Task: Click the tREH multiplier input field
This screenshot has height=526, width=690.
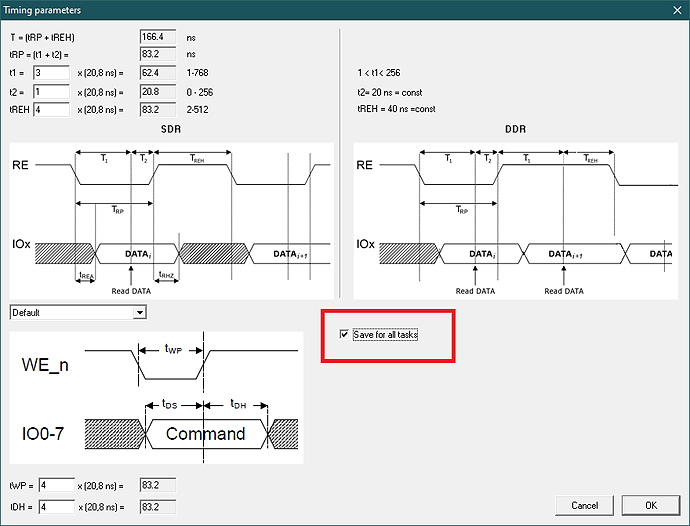Action: (x=51, y=110)
